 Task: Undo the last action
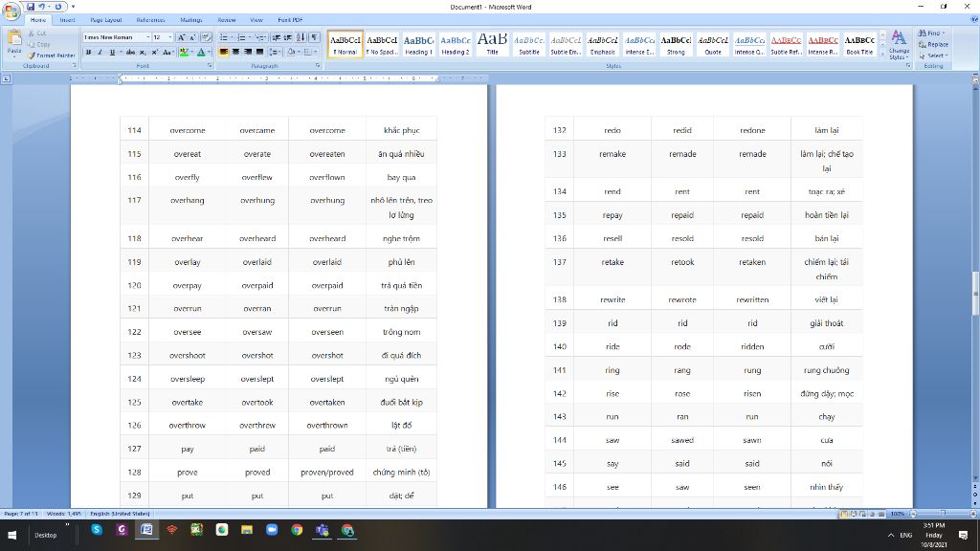point(42,7)
